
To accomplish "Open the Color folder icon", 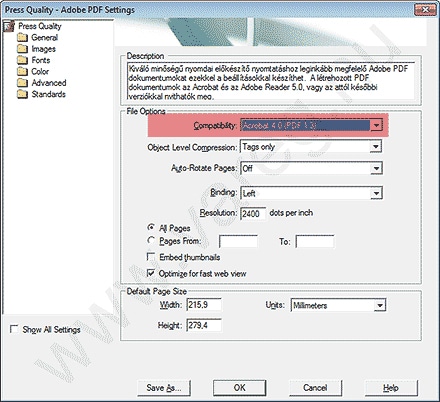I will click(22, 71).
